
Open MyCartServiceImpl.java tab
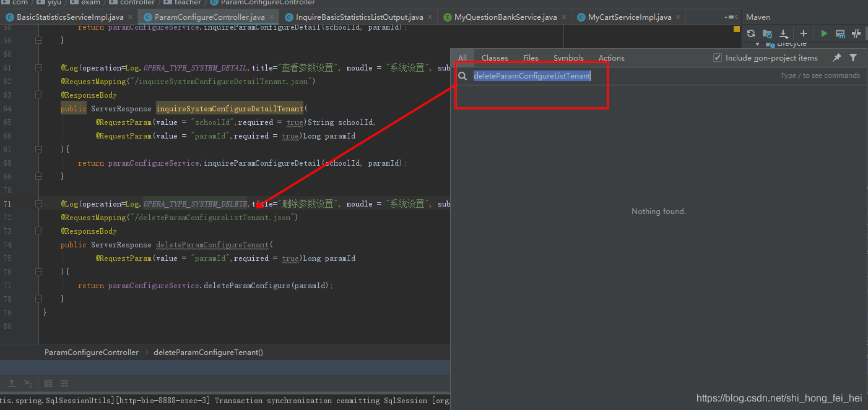[630, 17]
